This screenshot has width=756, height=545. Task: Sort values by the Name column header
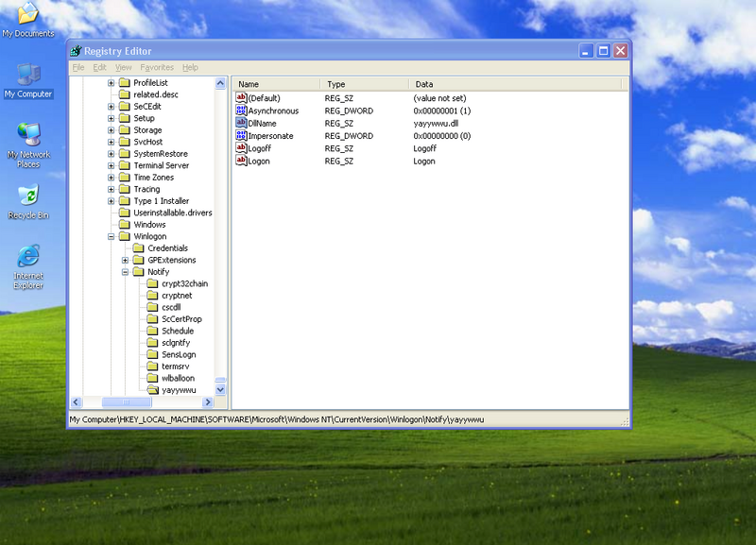277,84
